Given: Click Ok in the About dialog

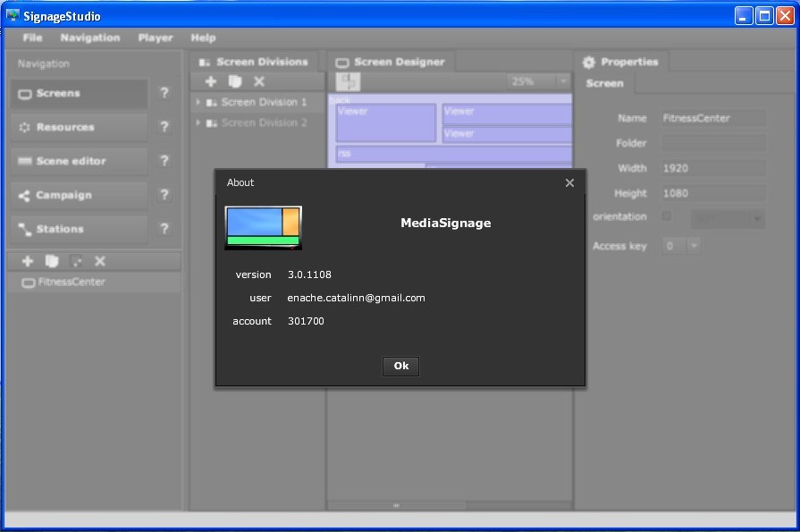Looking at the screenshot, I should [x=400, y=366].
